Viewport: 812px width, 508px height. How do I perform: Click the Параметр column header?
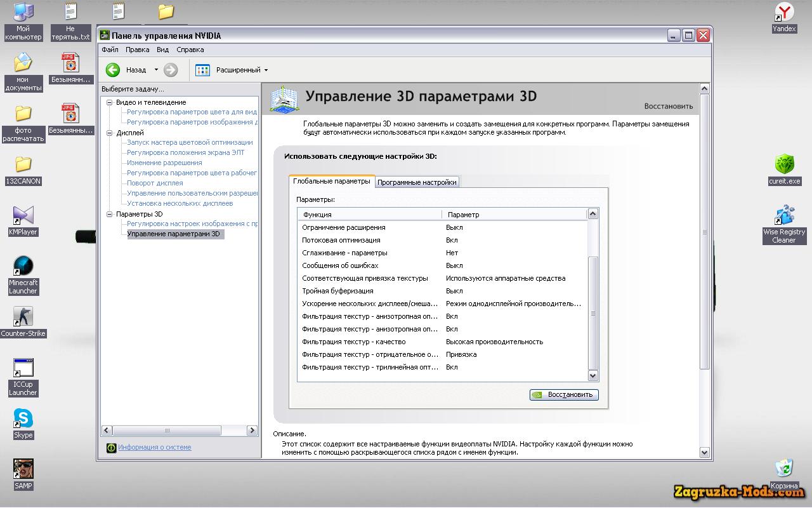pyautogui.click(x=515, y=214)
